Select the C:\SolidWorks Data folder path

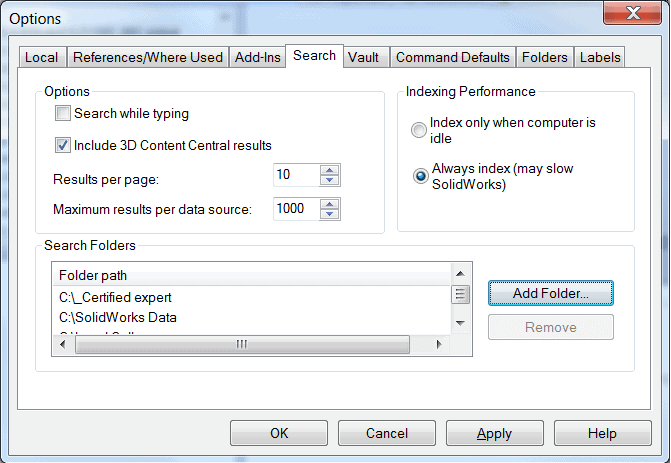pyautogui.click(x=110, y=318)
